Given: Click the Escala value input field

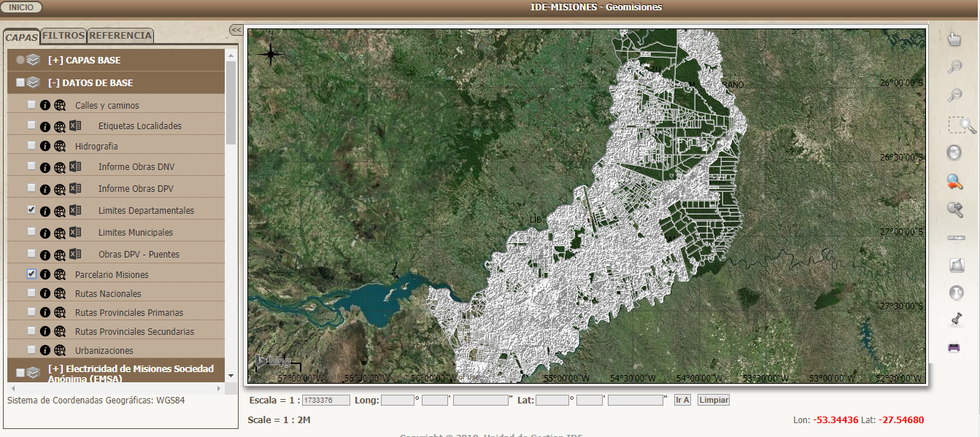Looking at the screenshot, I should (x=326, y=401).
